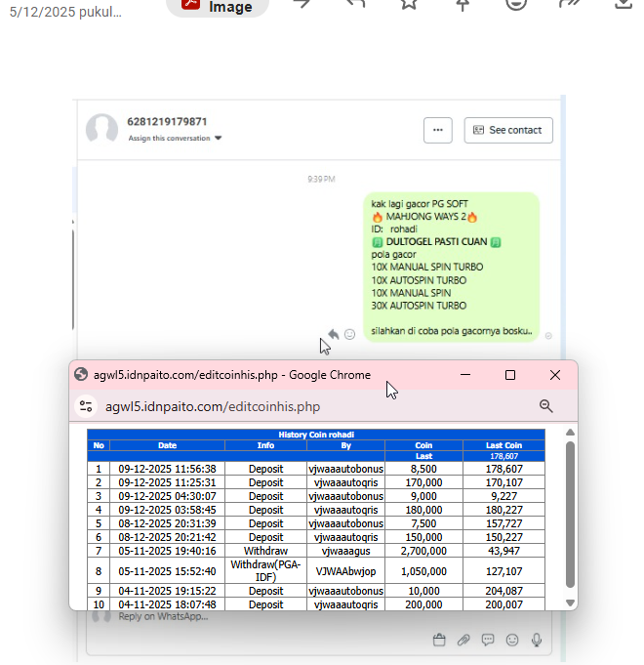Click the green message bubble with pola gacor

(x=451, y=267)
